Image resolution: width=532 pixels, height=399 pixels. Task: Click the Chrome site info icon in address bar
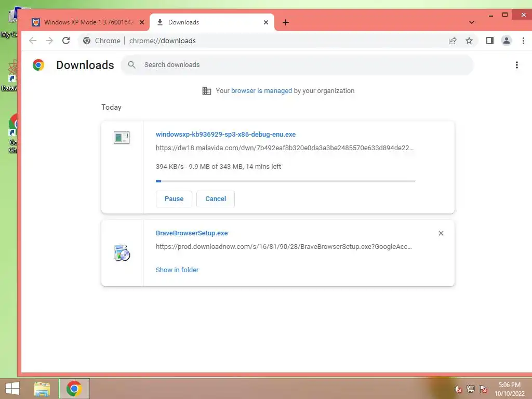tap(87, 41)
